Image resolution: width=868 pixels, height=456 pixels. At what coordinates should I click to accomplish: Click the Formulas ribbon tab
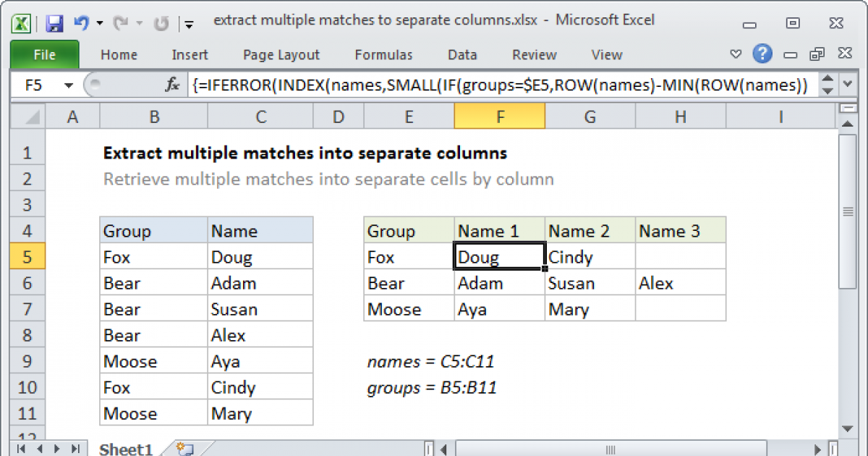pos(383,54)
